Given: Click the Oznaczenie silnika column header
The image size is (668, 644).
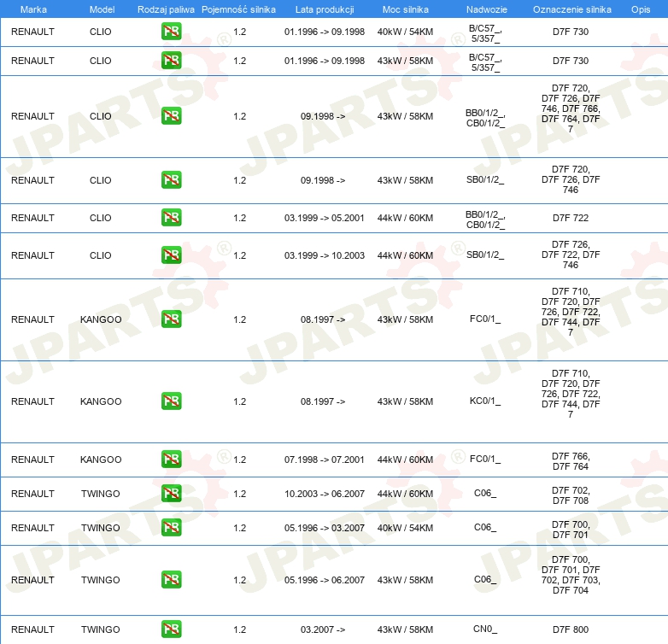Looking at the screenshot, I should click(571, 9).
